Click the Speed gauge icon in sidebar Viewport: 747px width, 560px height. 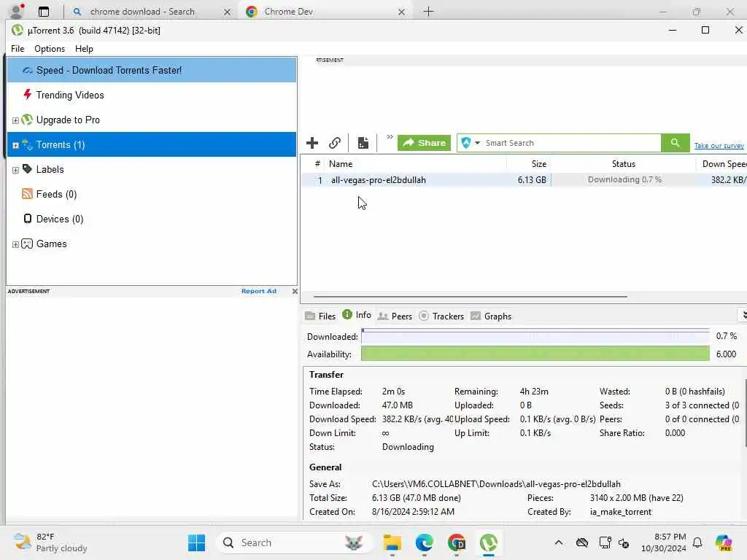point(28,71)
